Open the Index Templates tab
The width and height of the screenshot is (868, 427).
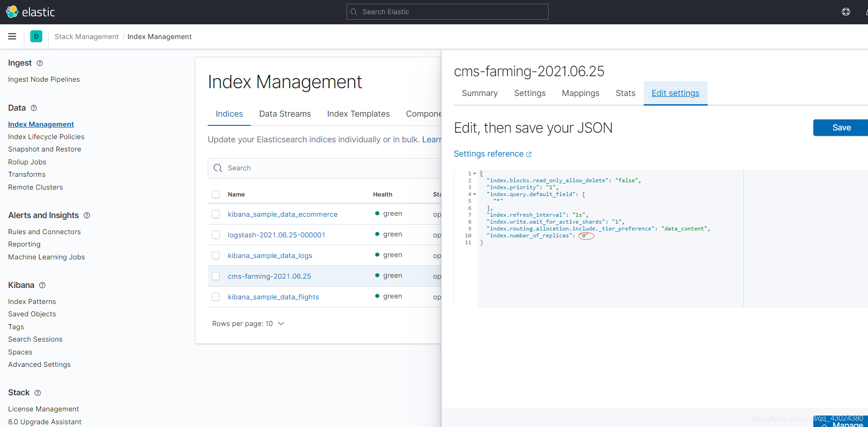(358, 114)
